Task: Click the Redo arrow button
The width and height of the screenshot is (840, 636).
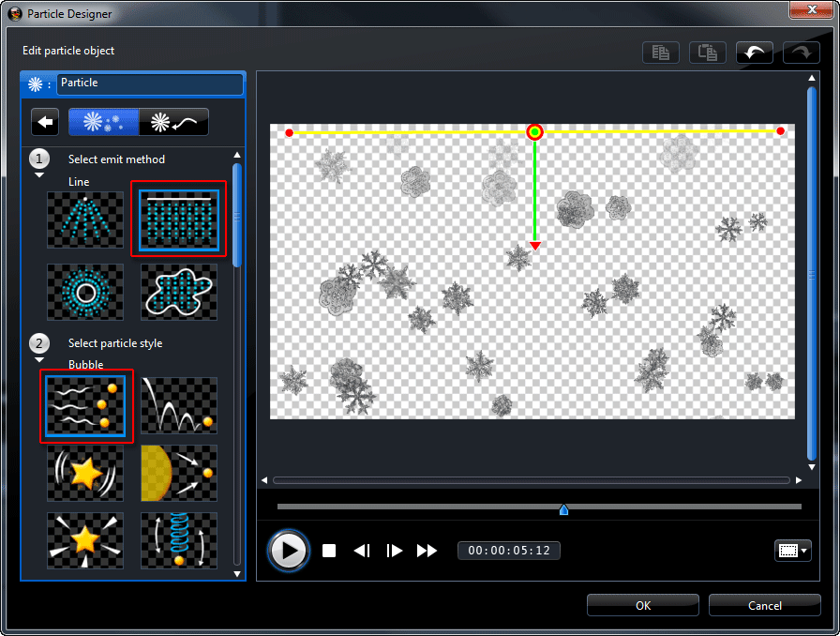Action: click(801, 53)
